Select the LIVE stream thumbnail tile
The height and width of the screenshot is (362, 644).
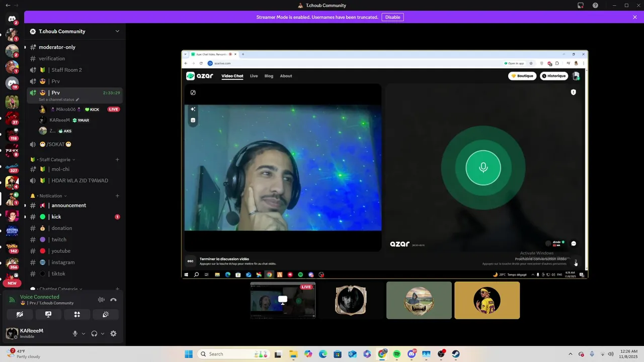click(x=283, y=300)
